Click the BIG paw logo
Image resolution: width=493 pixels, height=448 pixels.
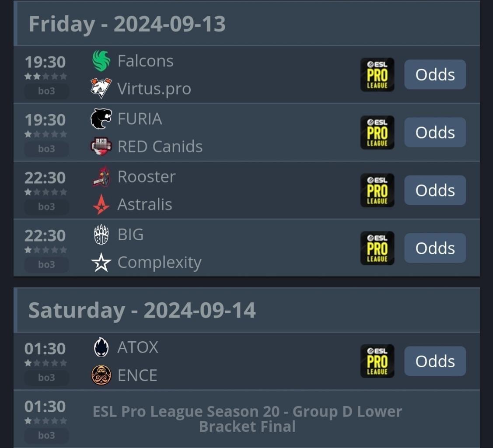coord(101,234)
